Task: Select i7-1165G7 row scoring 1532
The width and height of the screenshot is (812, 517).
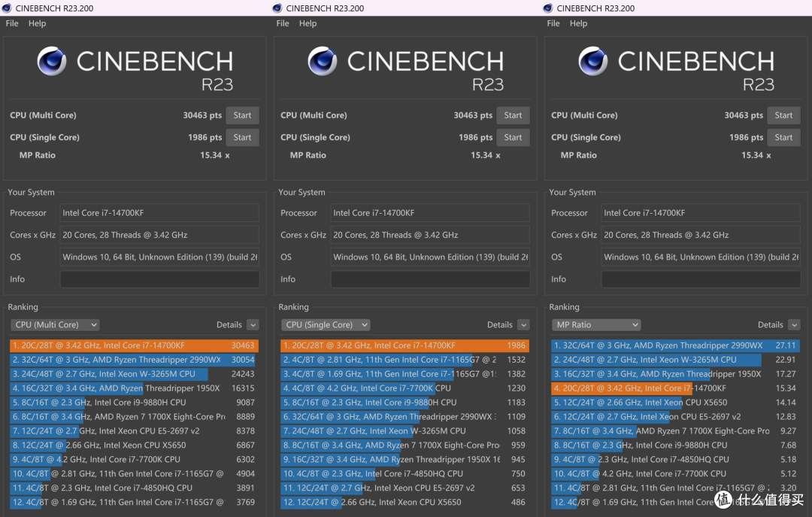Action: tap(405, 360)
